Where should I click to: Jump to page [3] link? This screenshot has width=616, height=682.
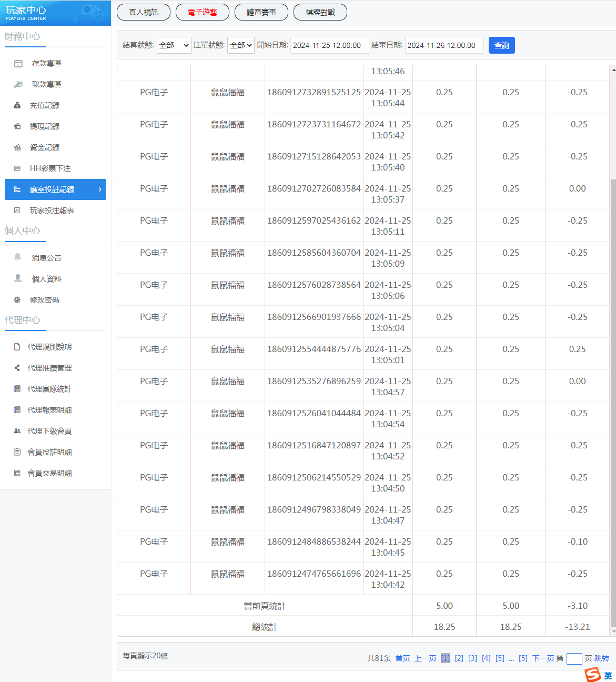click(x=472, y=658)
